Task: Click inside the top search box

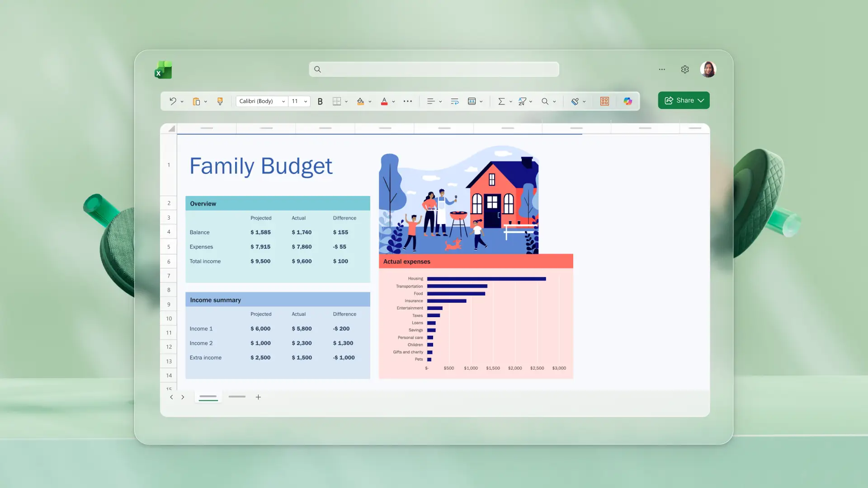Action: click(433, 69)
